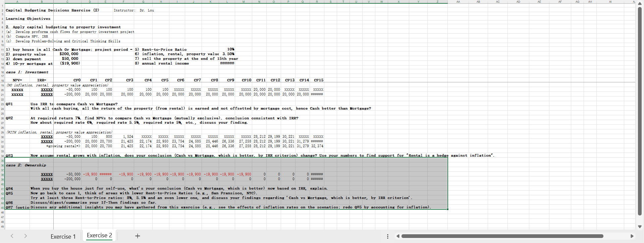Select column AD by its header

pyautogui.click(x=518, y=2)
